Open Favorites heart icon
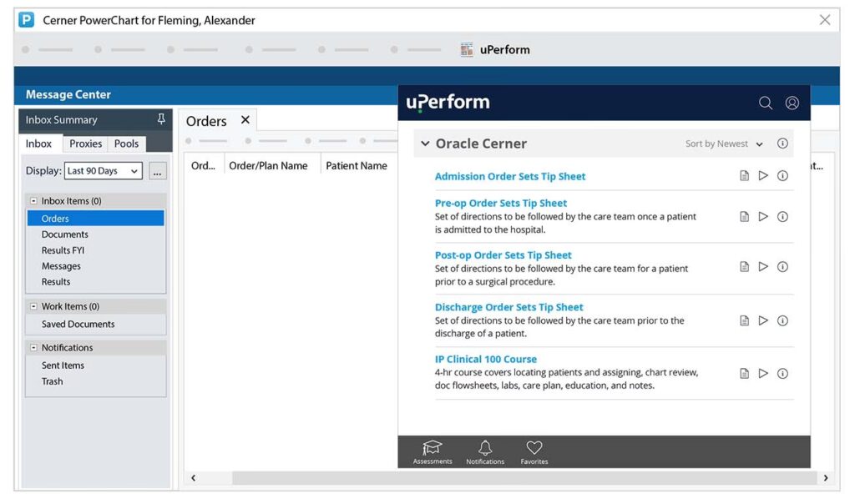 point(534,449)
